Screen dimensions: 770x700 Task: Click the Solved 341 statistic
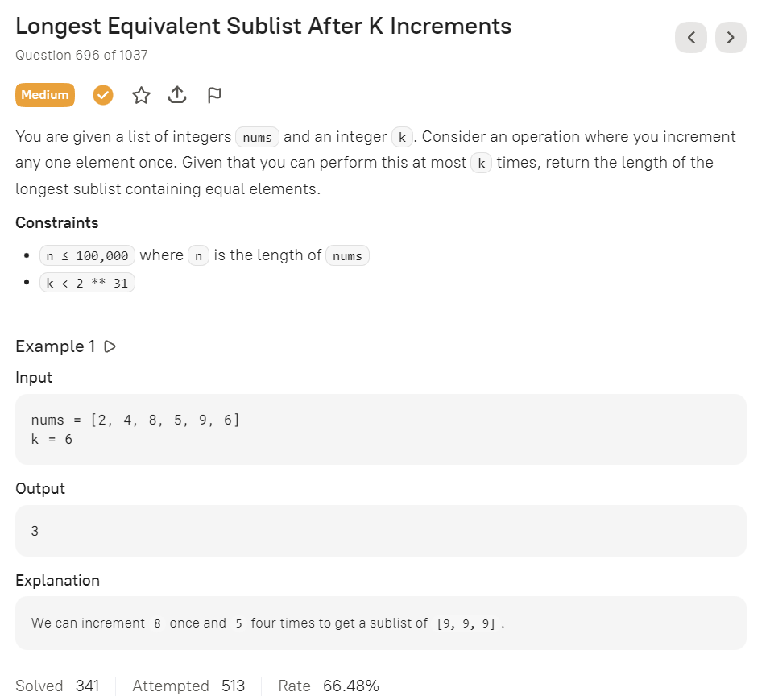[x=57, y=686]
